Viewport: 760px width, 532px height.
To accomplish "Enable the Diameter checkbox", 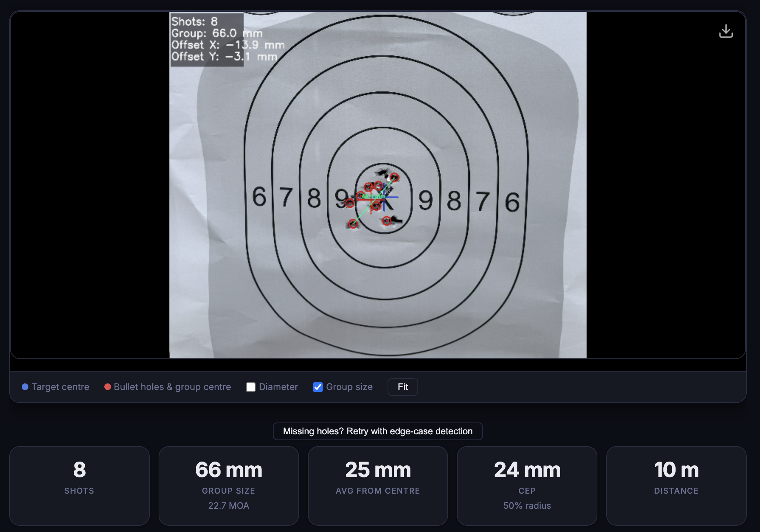I will pyautogui.click(x=251, y=387).
